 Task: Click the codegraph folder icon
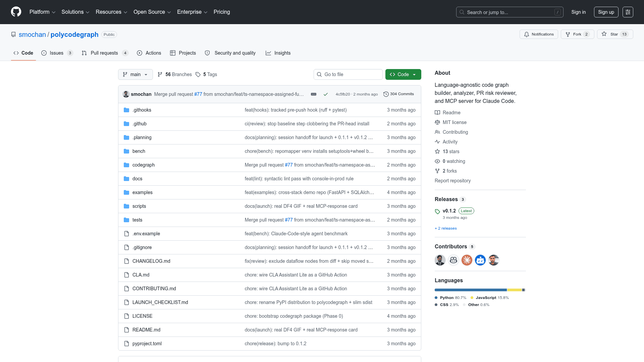click(x=126, y=165)
